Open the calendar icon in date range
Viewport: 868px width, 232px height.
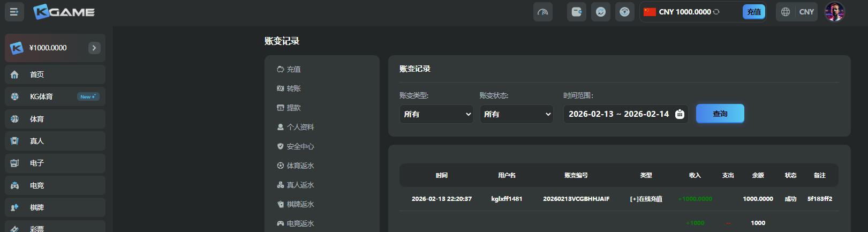(680, 114)
